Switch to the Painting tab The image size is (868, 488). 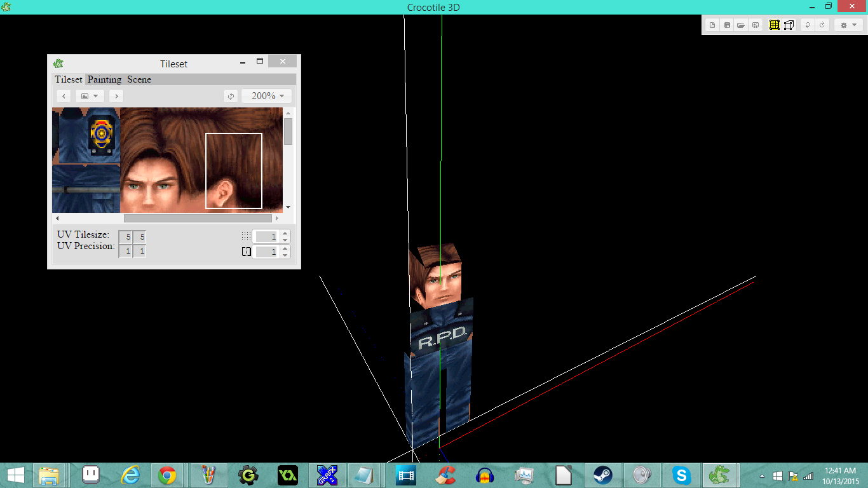(x=104, y=79)
